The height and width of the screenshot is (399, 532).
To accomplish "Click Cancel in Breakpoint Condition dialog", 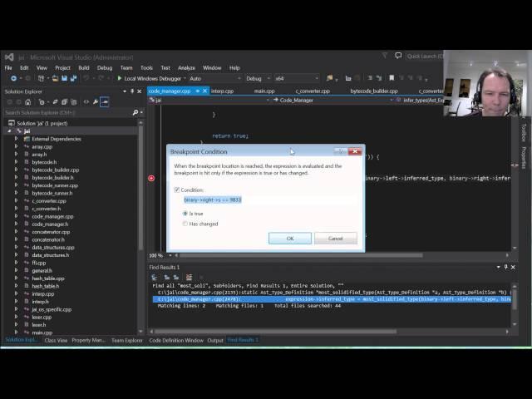I will click(x=336, y=239).
